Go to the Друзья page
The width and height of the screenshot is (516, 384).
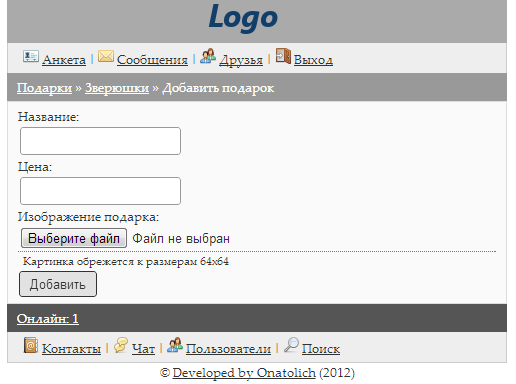click(241, 60)
